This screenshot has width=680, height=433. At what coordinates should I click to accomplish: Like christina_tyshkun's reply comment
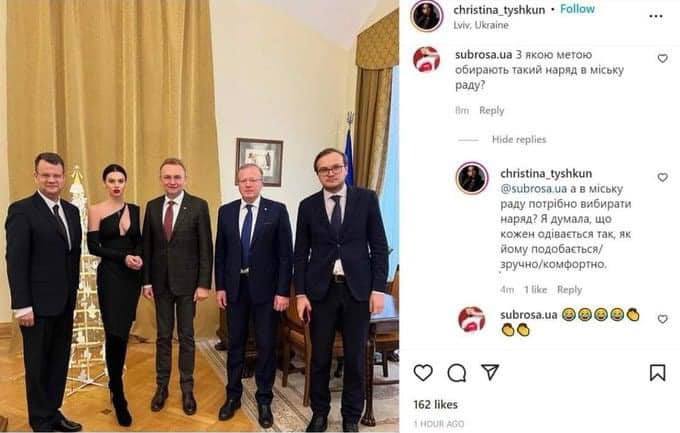(x=662, y=177)
